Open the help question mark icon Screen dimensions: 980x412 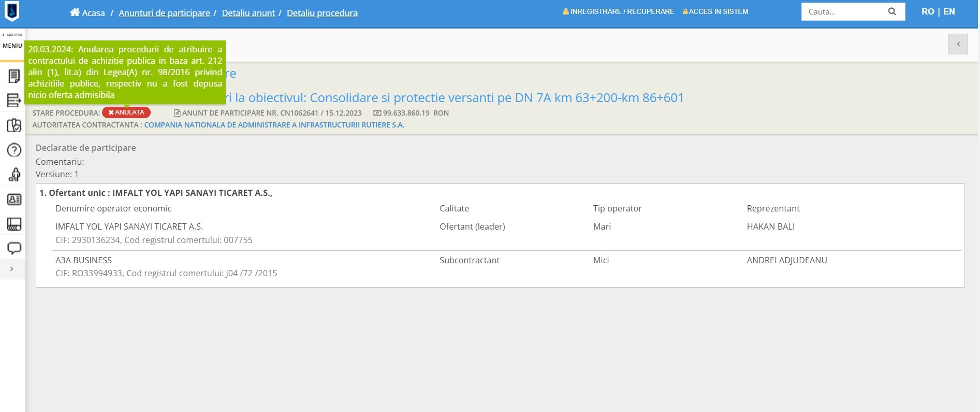[14, 150]
